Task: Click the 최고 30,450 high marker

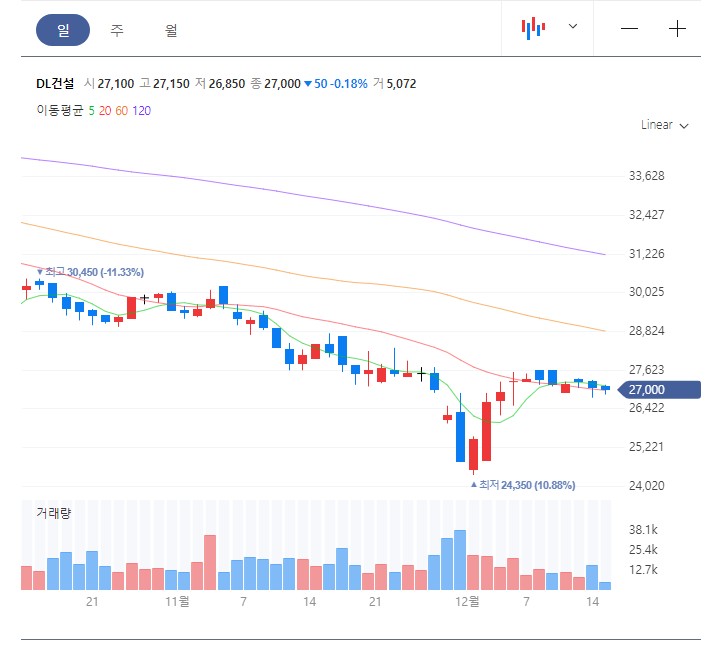Action: point(90,272)
